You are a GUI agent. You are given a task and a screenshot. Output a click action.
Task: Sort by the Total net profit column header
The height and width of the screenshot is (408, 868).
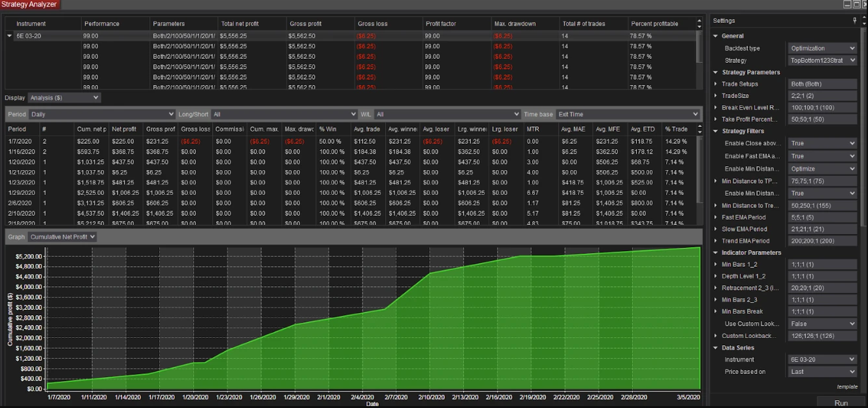coord(251,24)
